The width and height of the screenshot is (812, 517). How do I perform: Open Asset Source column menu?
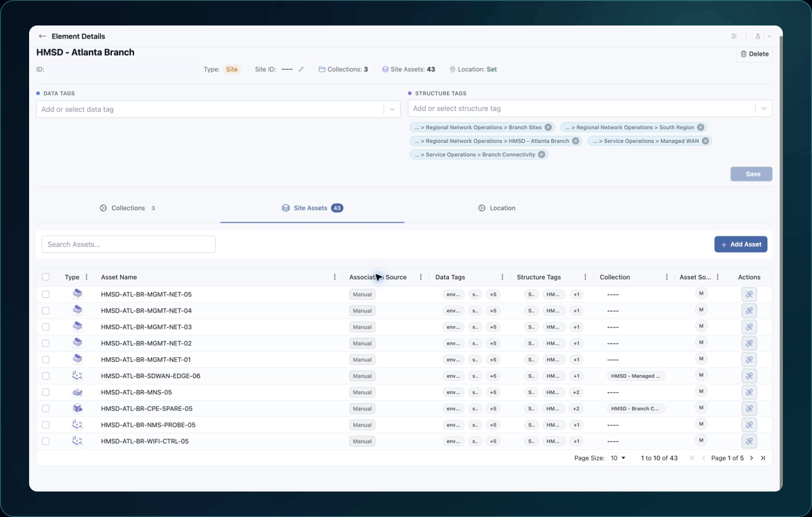pos(718,277)
